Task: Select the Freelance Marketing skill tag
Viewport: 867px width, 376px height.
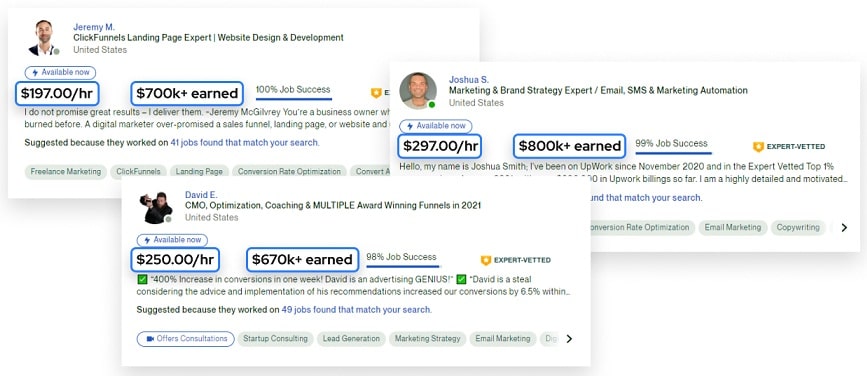Action: point(66,172)
